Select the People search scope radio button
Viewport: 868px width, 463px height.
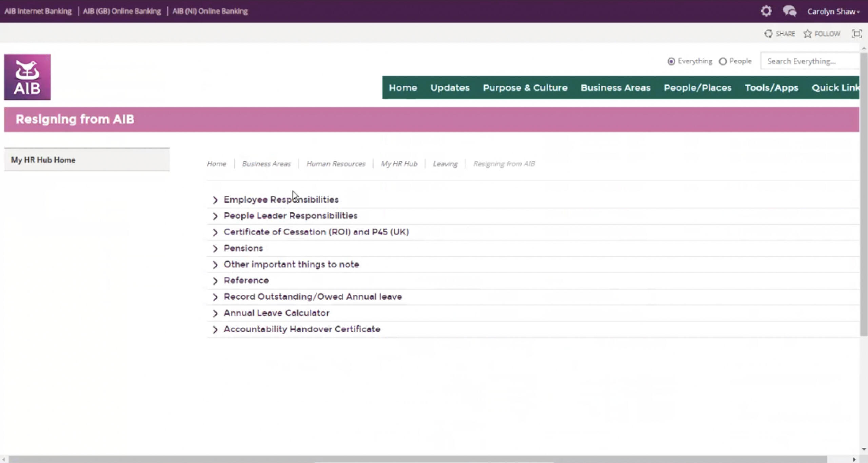723,61
